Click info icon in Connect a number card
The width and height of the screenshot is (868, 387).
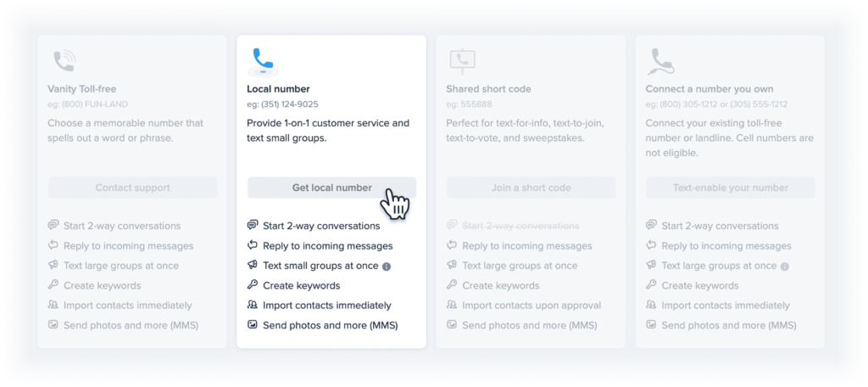click(784, 266)
